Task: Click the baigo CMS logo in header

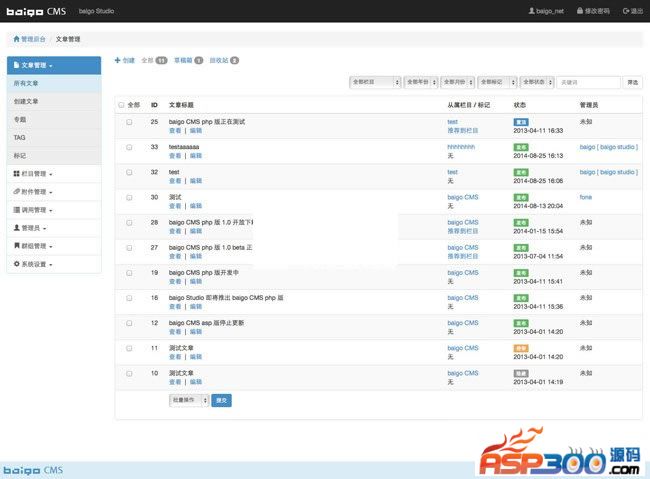Action: tap(36, 11)
